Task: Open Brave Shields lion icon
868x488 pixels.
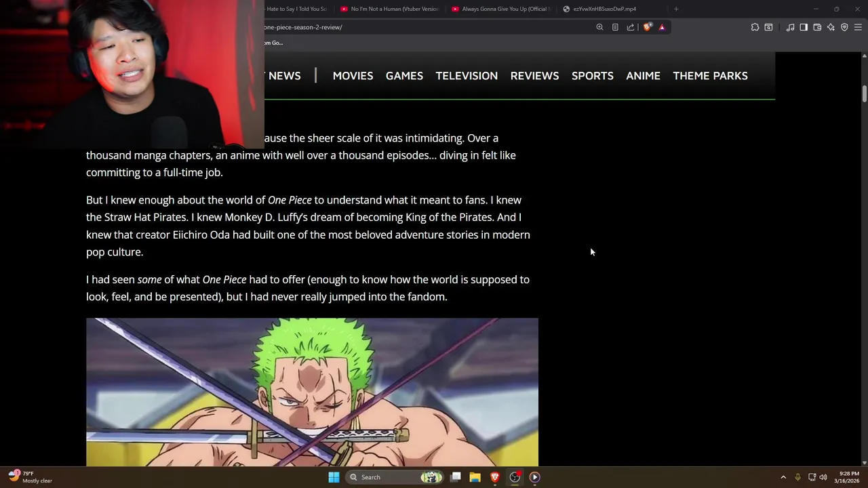Action: (x=648, y=27)
